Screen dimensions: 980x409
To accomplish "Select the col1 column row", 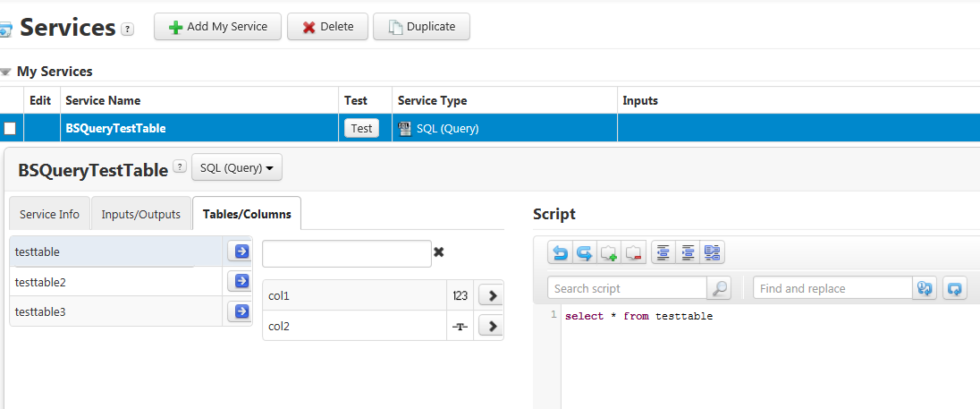I will click(354, 296).
